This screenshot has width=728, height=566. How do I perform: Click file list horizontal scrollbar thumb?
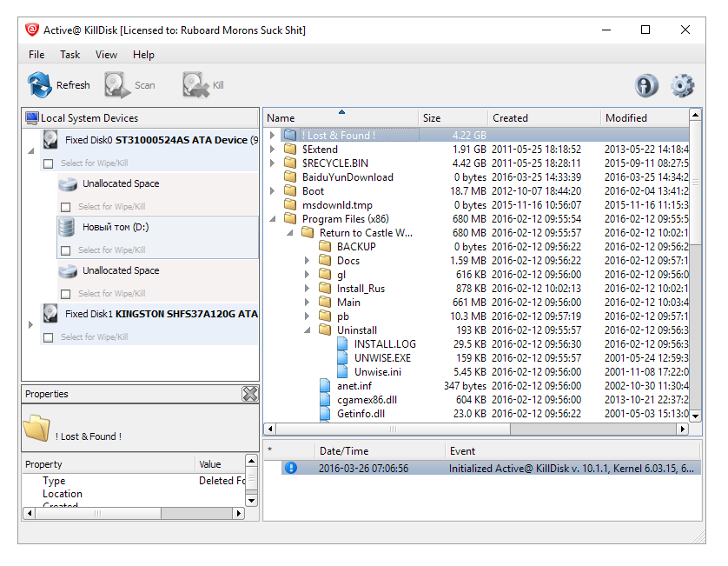tap(394, 429)
